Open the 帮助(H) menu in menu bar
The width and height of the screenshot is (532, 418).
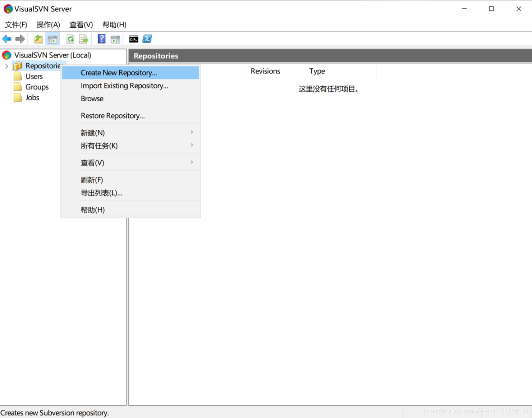(x=114, y=25)
